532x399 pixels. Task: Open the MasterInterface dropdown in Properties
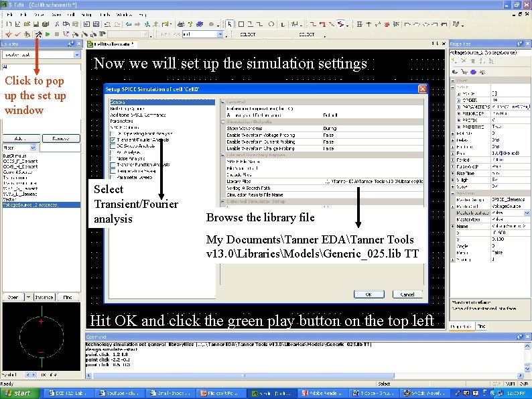pyautogui.click(x=527, y=213)
